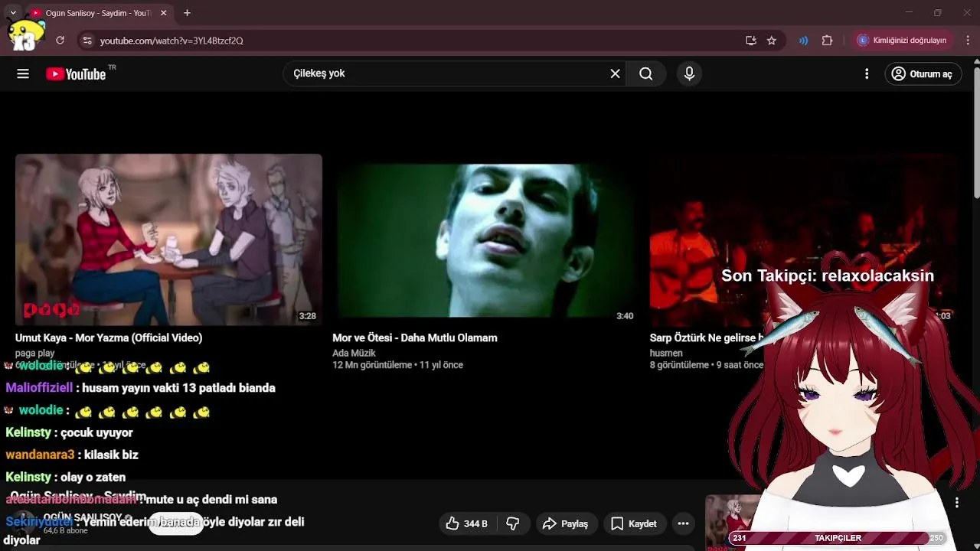Open the husmen channel link
This screenshot has height=551, width=980.
tap(666, 354)
